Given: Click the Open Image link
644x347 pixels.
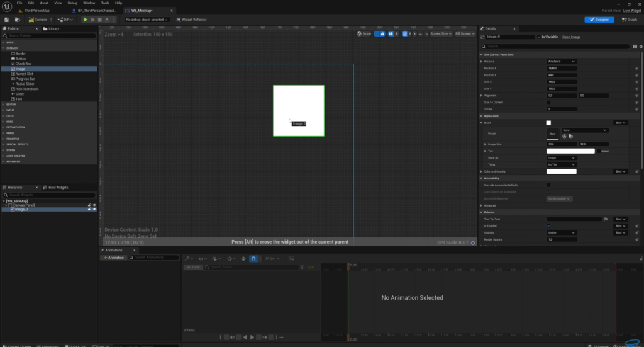Looking at the screenshot, I should (571, 37).
